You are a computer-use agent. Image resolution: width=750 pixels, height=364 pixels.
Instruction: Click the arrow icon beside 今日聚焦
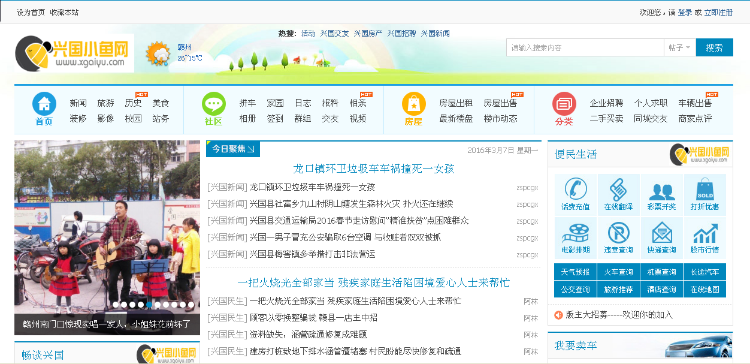coord(251,149)
